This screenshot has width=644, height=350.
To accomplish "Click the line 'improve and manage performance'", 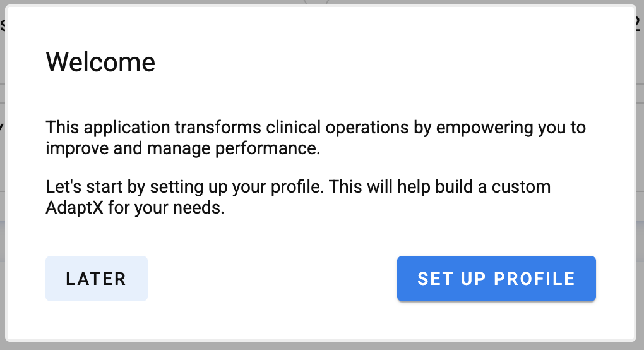I will (183, 149).
